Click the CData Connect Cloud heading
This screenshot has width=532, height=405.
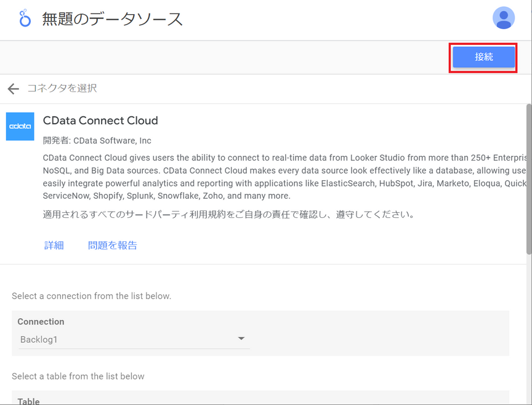[100, 121]
